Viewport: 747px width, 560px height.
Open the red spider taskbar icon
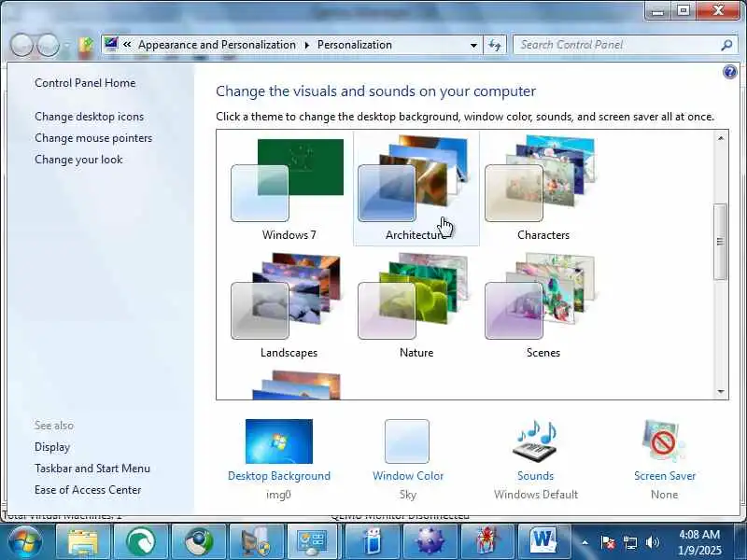486,542
